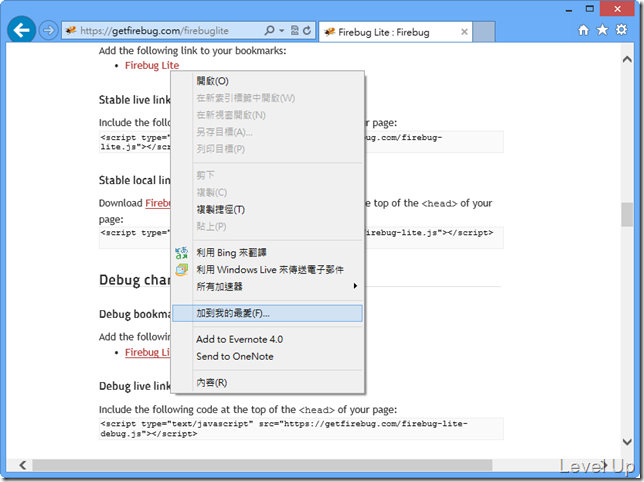Select the Firebug Lite : Firebug tab
The height and width of the screenshot is (482, 644).
click(396, 32)
